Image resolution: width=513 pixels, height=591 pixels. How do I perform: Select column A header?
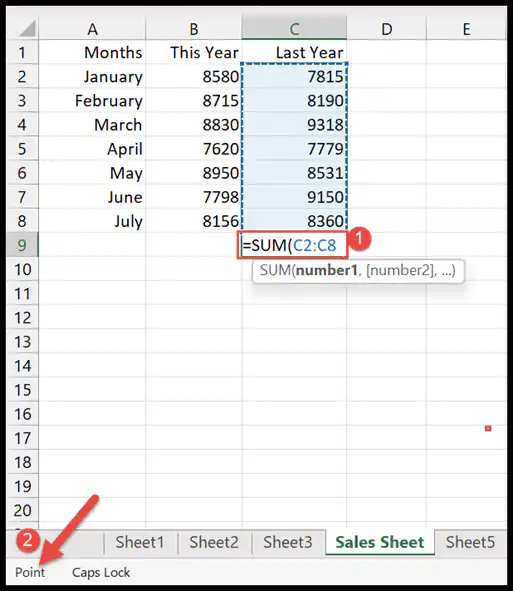92,28
